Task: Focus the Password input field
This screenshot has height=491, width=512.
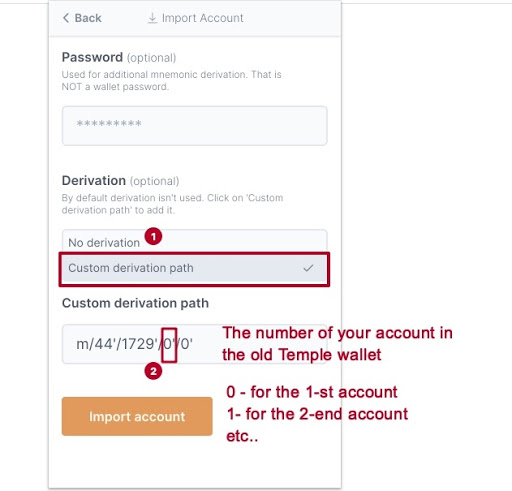Action: (194, 126)
